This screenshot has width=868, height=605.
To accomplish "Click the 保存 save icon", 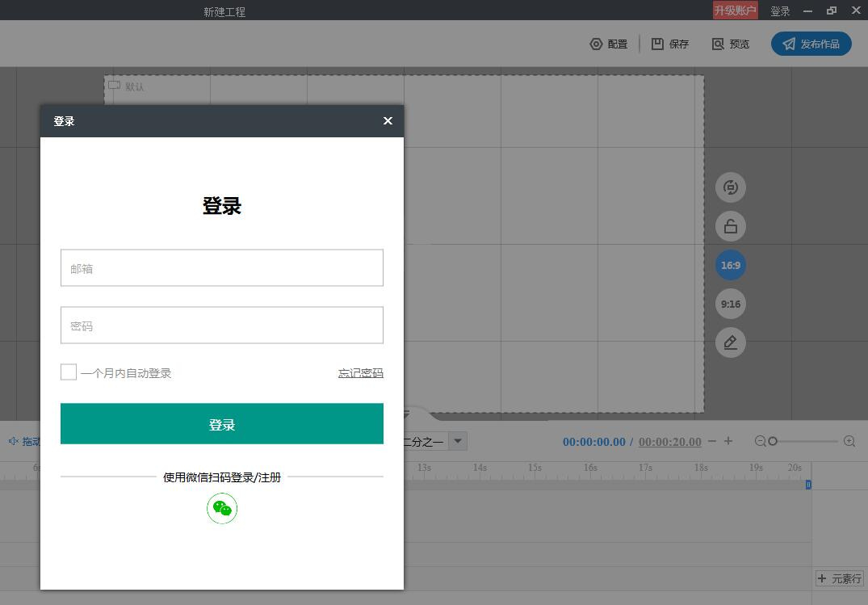I will coord(657,44).
